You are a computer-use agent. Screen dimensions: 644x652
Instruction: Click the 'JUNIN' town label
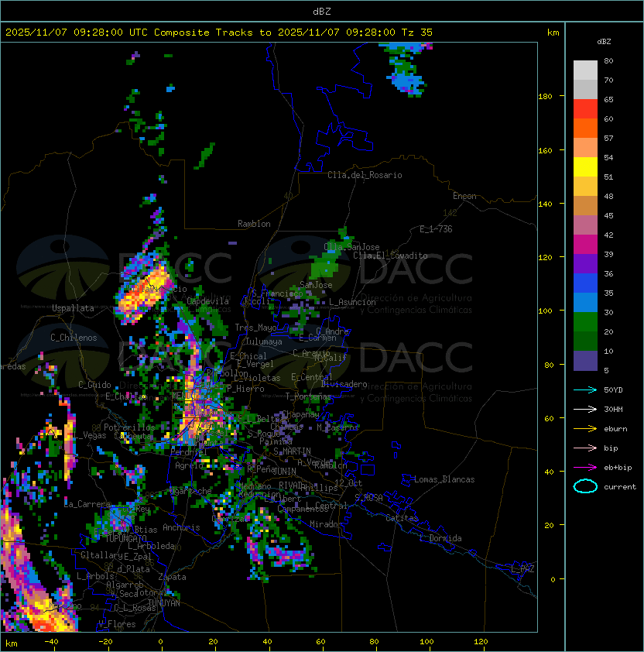pyautogui.click(x=284, y=471)
